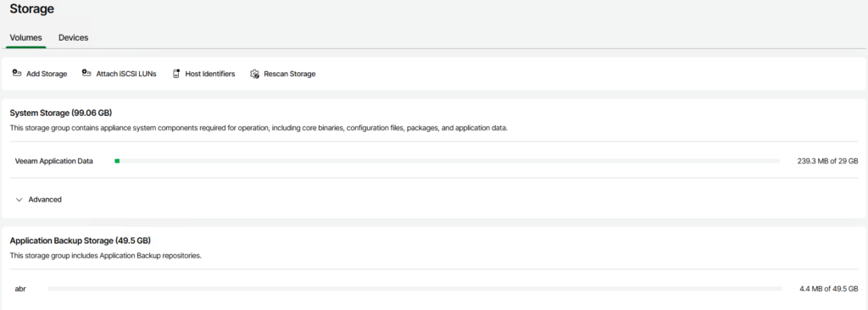This screenshot has height=310, width=868.
Task: Select the Veeam Application Data row label
Action: 54,161
